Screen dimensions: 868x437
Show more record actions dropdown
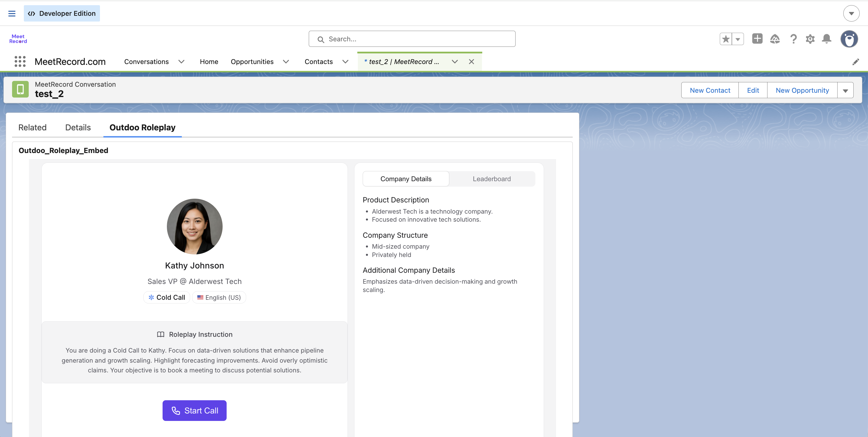(845, 90)
